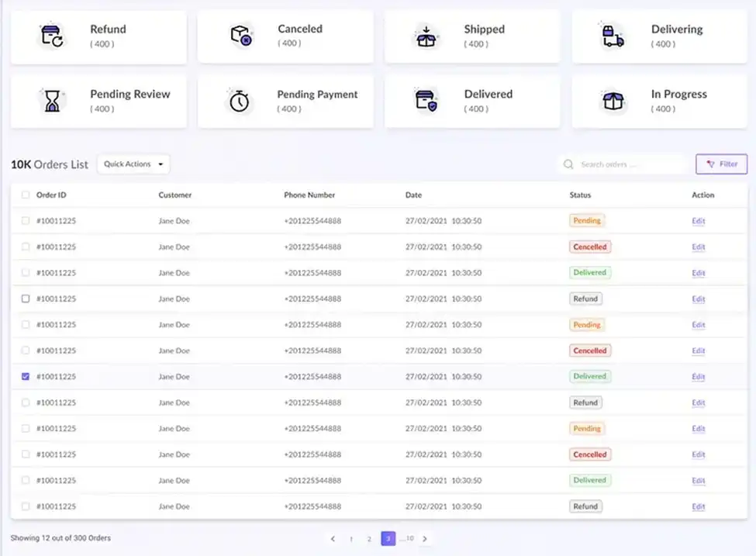
Task: Click the Pending Review hourglass icon
Action: 52,101
